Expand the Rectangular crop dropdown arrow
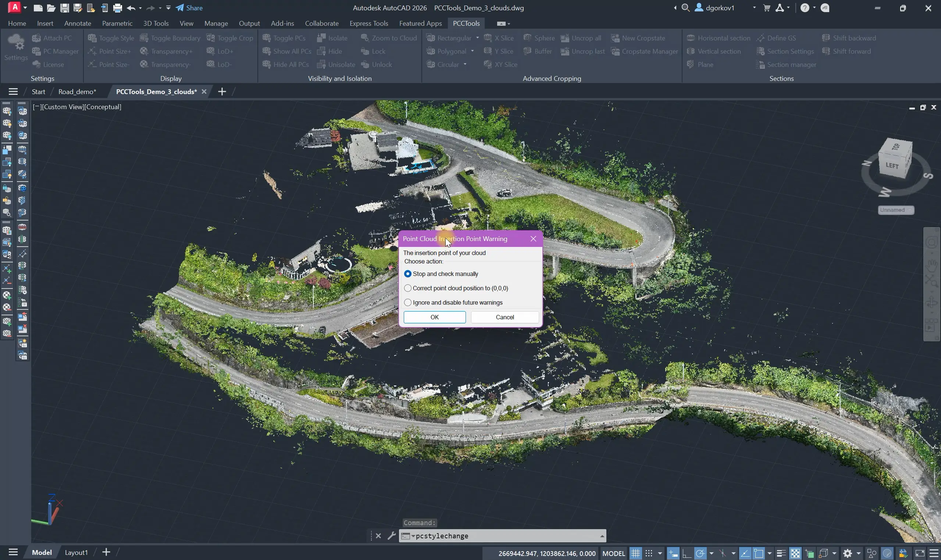This screenshot has width=941, height=560. (x=477, y=38)
